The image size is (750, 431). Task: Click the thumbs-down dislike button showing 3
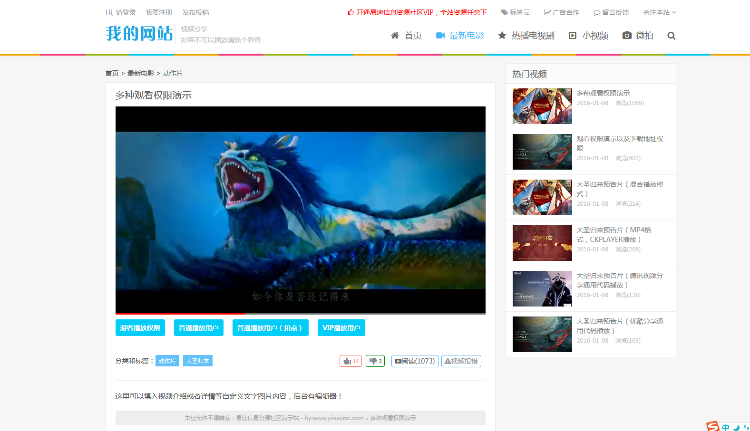(375, 361)
